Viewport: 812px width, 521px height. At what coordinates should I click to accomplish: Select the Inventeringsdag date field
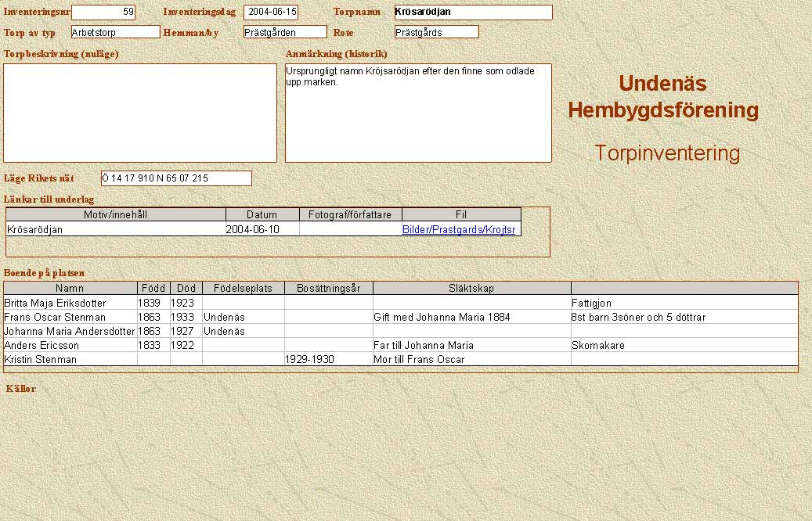click(x=271, y=13)
